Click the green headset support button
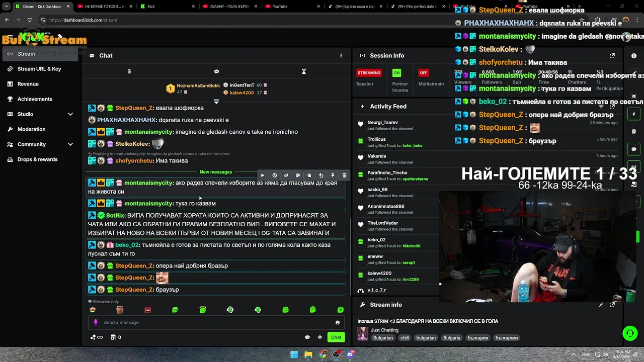Image resolution: width=644 pixels, height=362 pixels. point(630,333)
